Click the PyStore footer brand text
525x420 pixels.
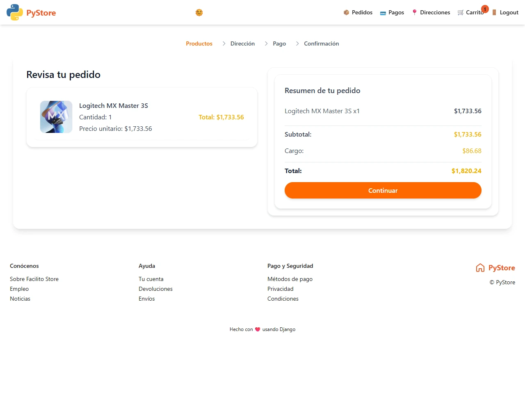tap(502, 268)
